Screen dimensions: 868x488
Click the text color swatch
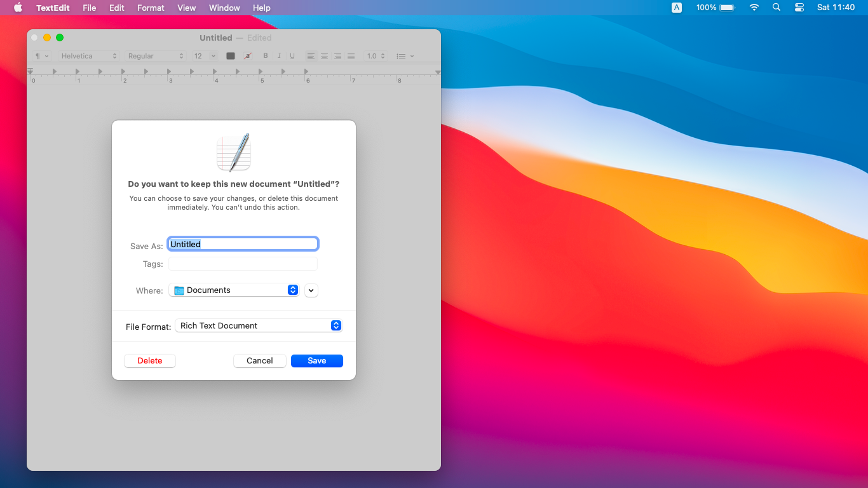coord(231,56)
